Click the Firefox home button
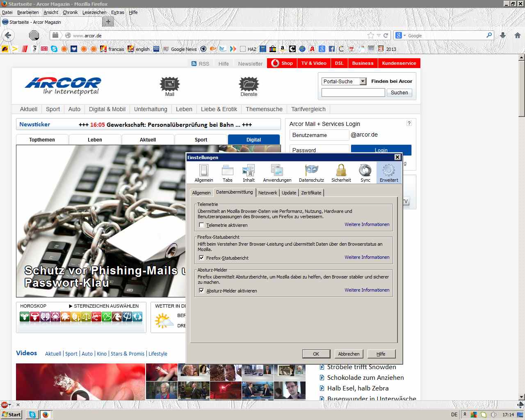Image resolution: width=525 pixels, height=420 pixels. [x=517, y=36]
